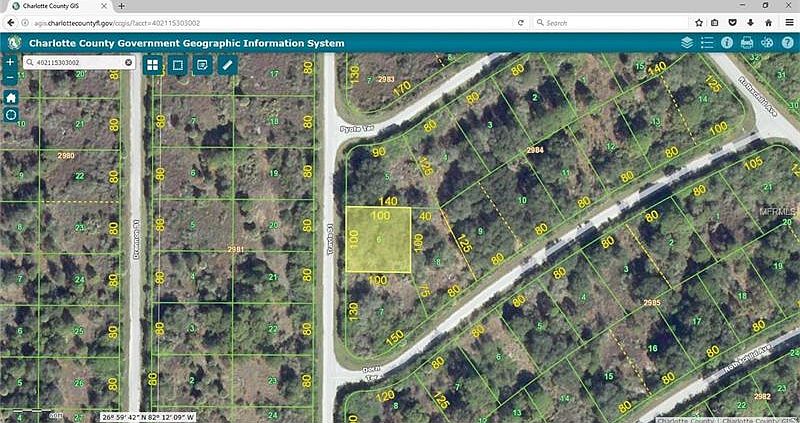Open the help question mark

tap(787, 43)
